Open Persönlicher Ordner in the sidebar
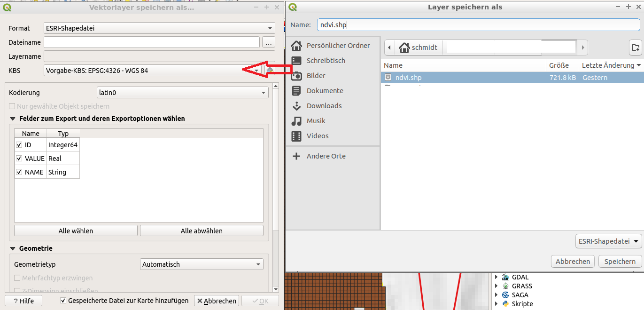Screen dimensions: 644x310 [338, 46]
